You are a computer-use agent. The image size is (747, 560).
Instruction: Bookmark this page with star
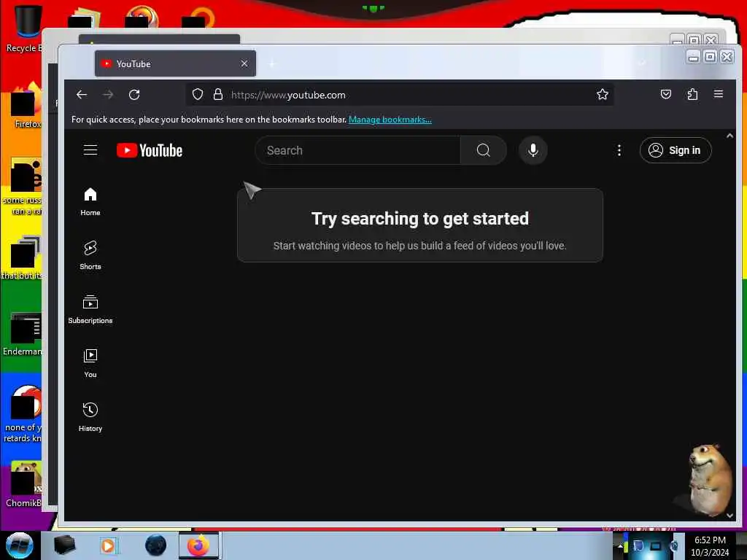(602, 95)
